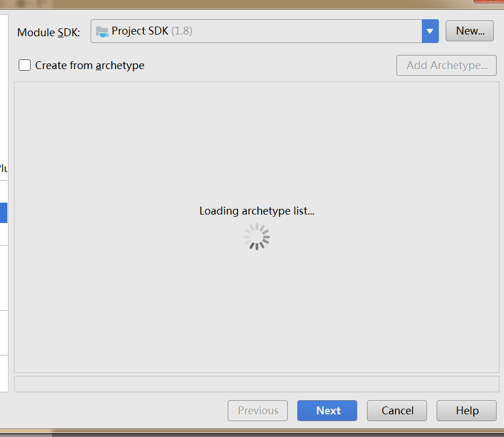Screen dimensions: 504x437
Task: Click the Module SDK label
Action: [49, 32]
